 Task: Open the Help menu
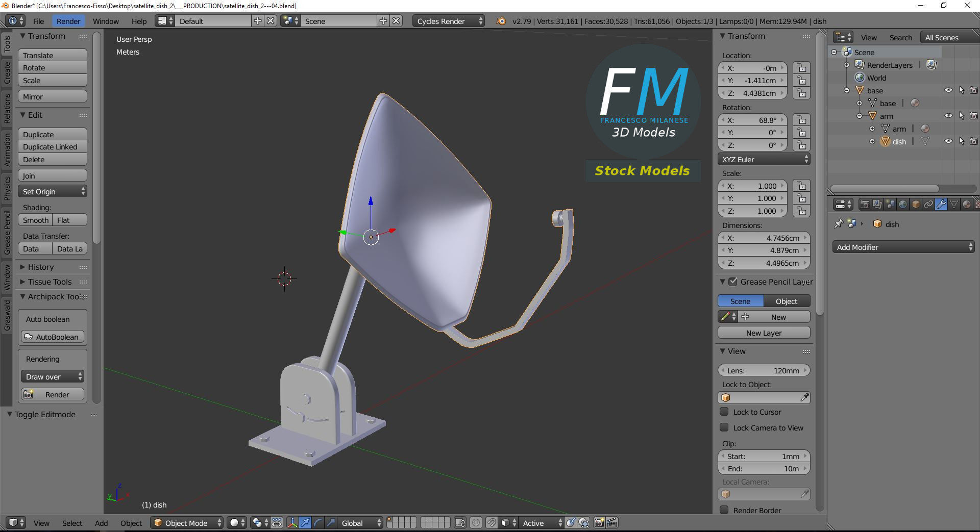(x=139, y=21)
